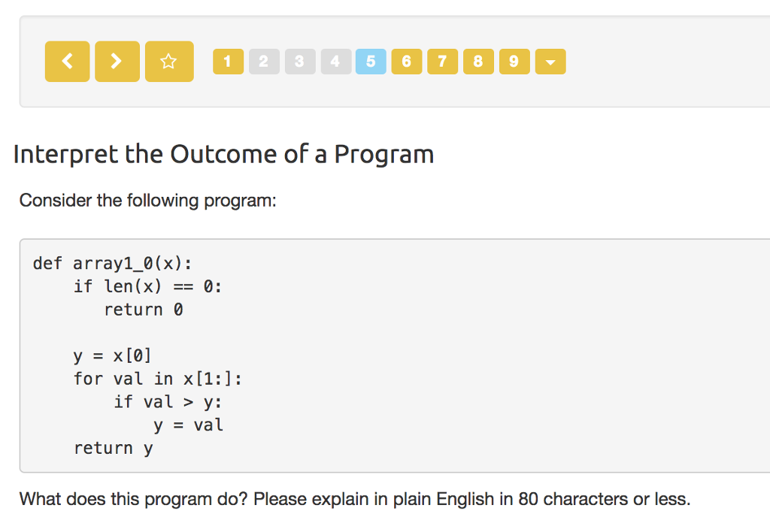The width and height of the screenshot is (770, 532).
Task: Select question 6 in the navigation bar
Action: click(407, 62)
